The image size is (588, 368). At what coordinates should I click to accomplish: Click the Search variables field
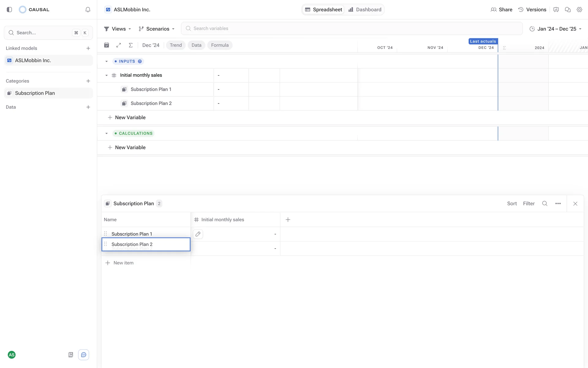[x=352, y=29]
